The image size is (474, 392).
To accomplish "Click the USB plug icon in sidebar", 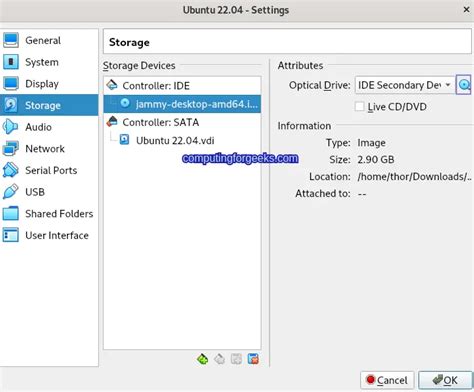I will [11, 192].
